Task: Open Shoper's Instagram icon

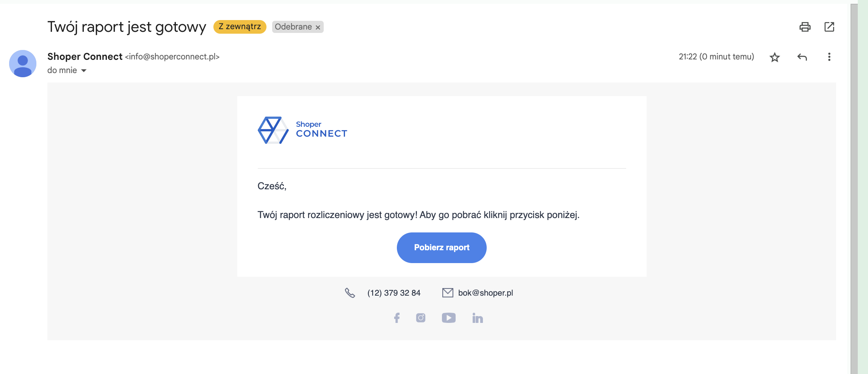Action: click(x=420, y=318)
